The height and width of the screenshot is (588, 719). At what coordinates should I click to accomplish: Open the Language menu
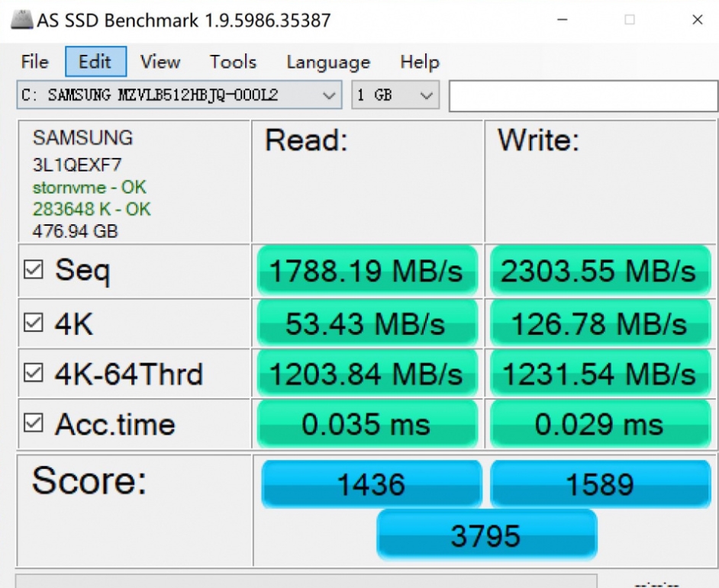click(328, 62)
